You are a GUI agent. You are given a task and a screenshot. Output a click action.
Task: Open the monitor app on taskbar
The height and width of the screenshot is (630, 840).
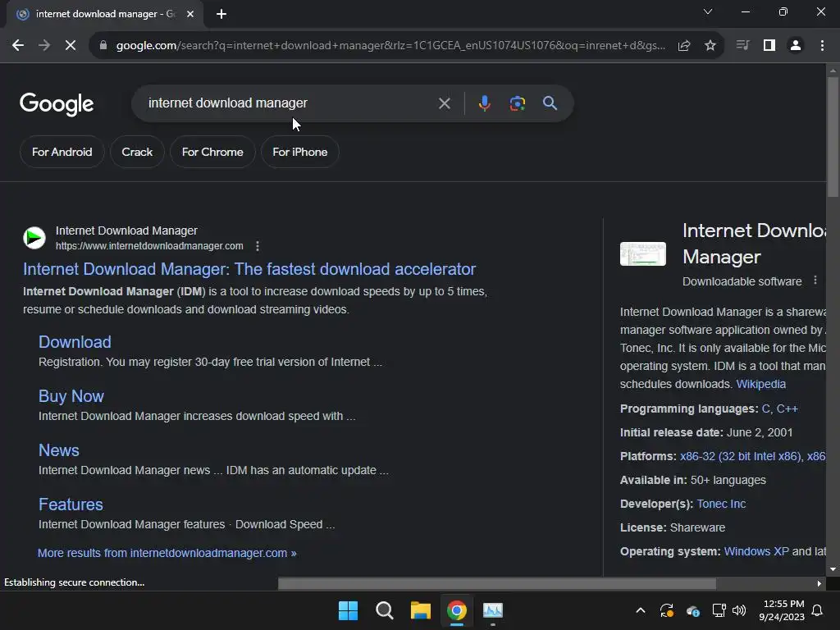493,610
